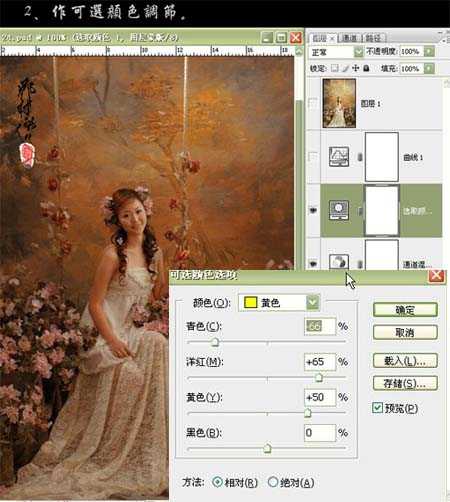Close the document window
This screenshot has height=502, width=450.
(x=296, y=38)
